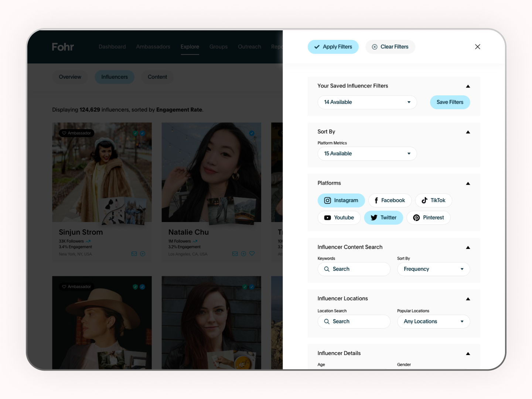Screen dimensions: 532x399
Task: Collapse the Influencer Content Search section
Action: coord(468,248)
